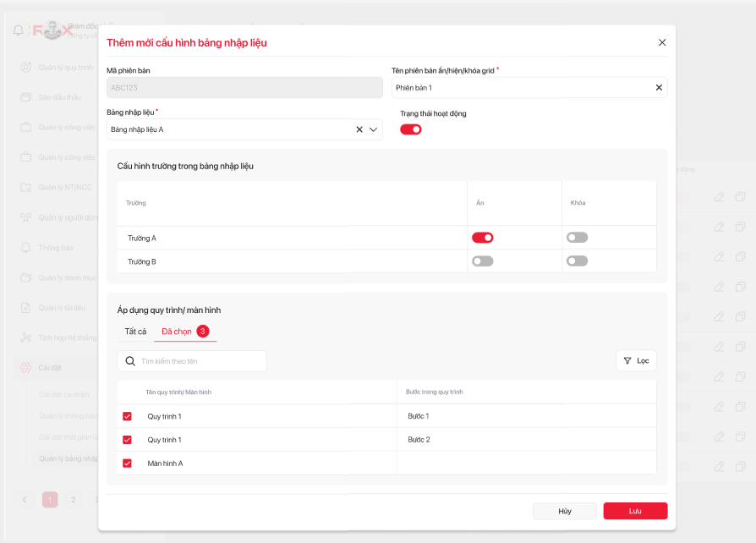The width and height of the screenshot is (756, 543).
Task: Uncheck Quy trình 1 with Bước 1
Action: coord(128,416)
